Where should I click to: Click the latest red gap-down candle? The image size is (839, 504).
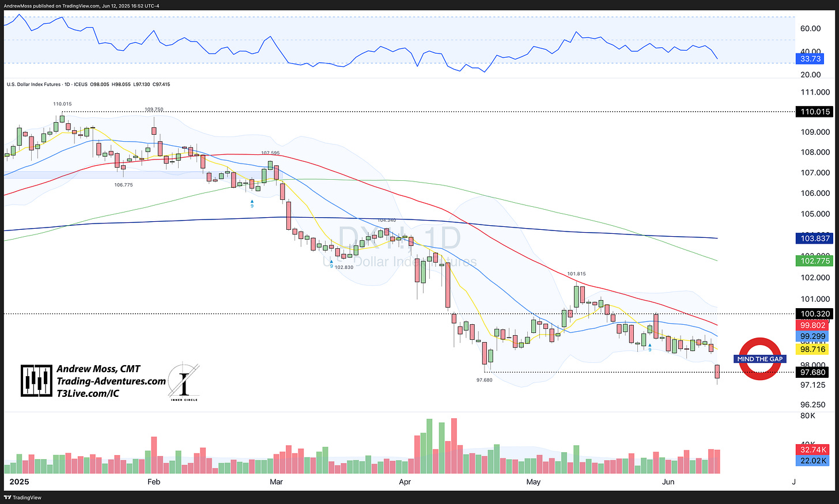point(717,373)
